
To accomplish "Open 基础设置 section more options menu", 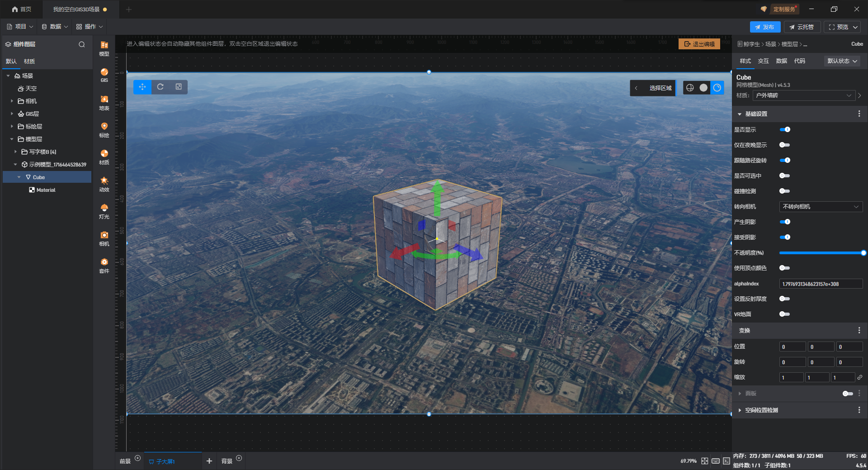I will pyautogui.click(x=859, y=114).
